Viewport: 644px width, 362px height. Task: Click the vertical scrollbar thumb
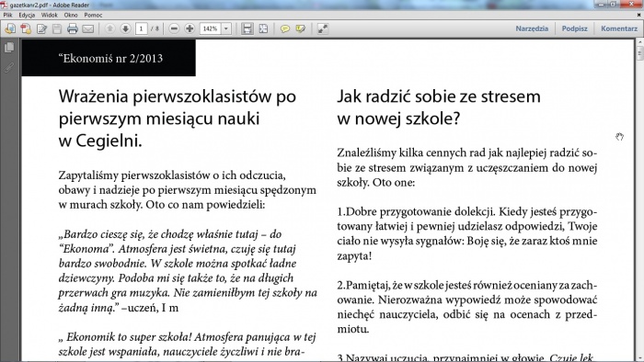[x=640, y=53]
